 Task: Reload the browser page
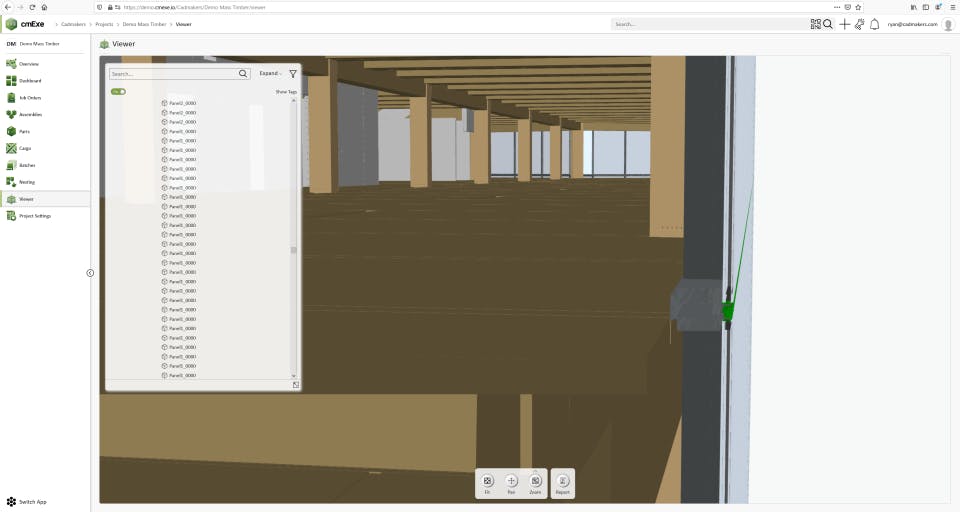(32, 7)
